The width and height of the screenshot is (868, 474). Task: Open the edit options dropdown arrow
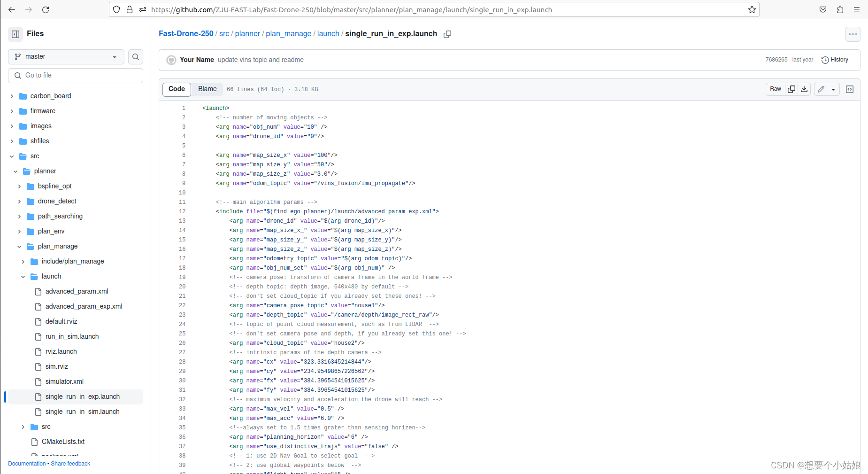point(833,89)
